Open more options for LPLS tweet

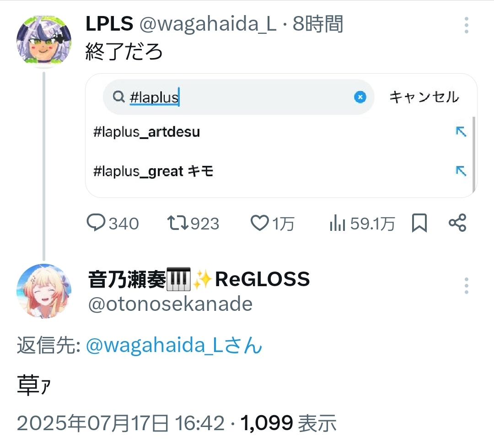coord(466,25)
